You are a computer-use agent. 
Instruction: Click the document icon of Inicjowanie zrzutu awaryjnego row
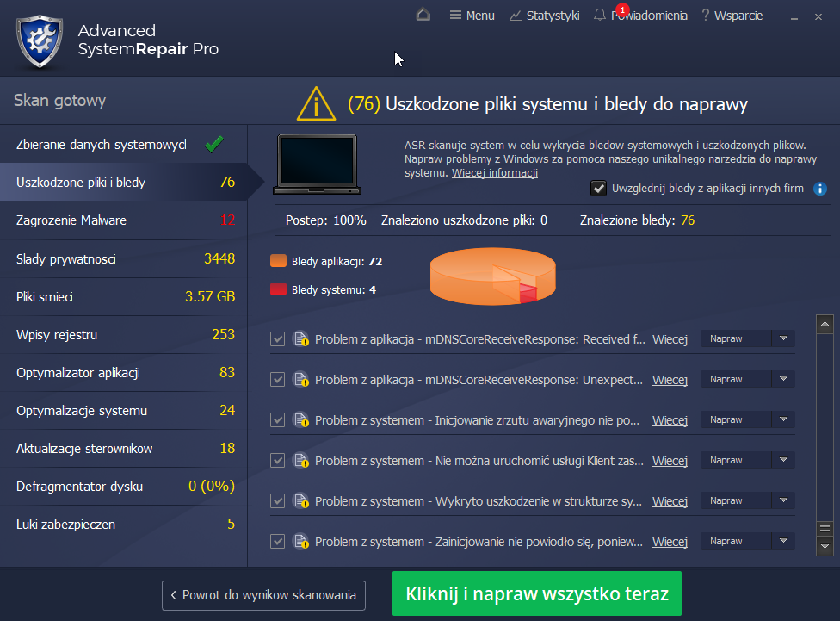(301, 420)
